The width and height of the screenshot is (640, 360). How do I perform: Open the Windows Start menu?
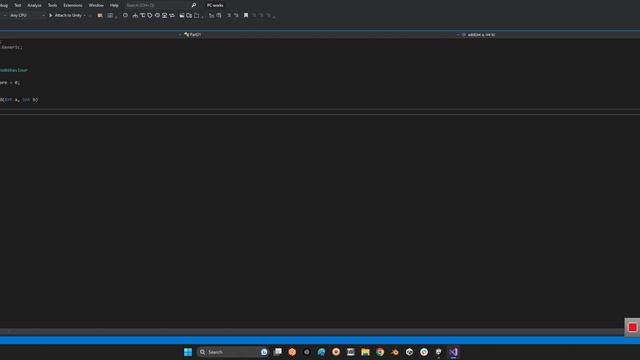coord(188,352)
